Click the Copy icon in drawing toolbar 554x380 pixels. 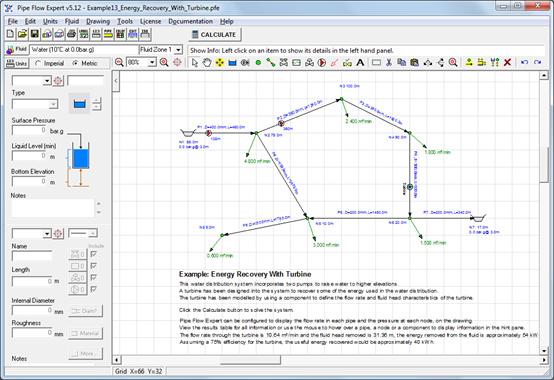pos(402,63)
